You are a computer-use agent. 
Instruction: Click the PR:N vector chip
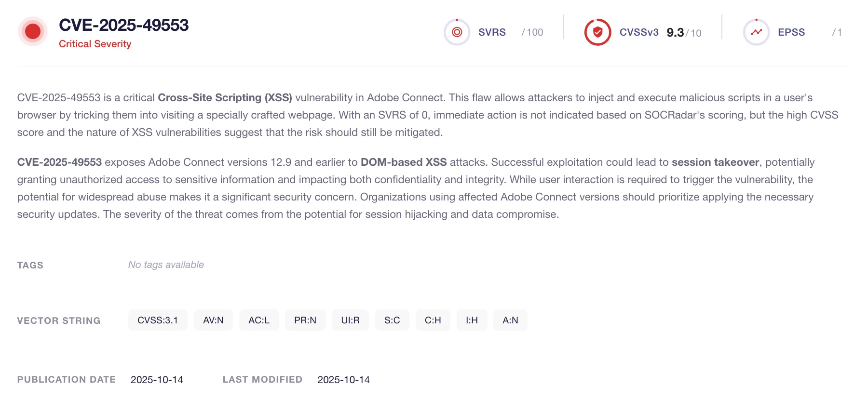[305, 320]
